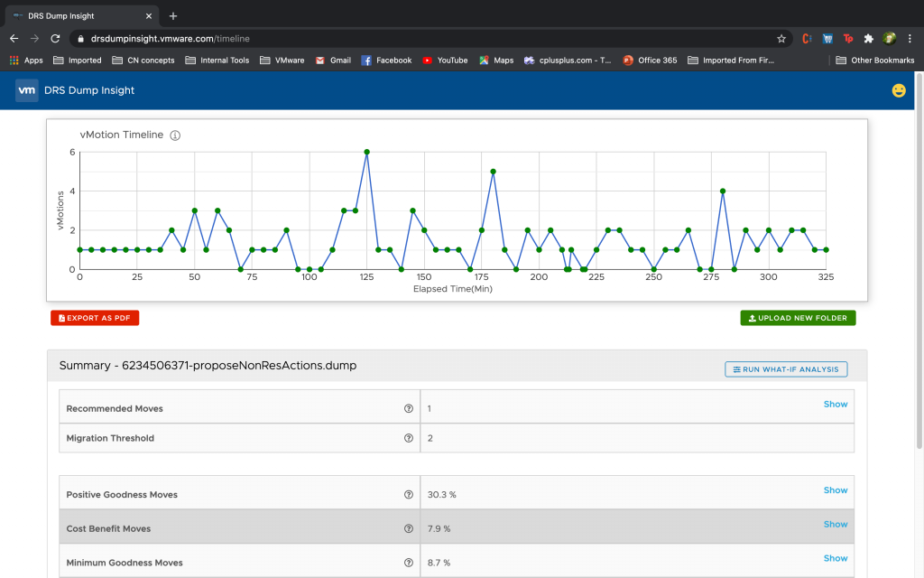This screenshot has width=924, height=578.
Task: Bookmark this page with star icon
Action: [781, 39]
